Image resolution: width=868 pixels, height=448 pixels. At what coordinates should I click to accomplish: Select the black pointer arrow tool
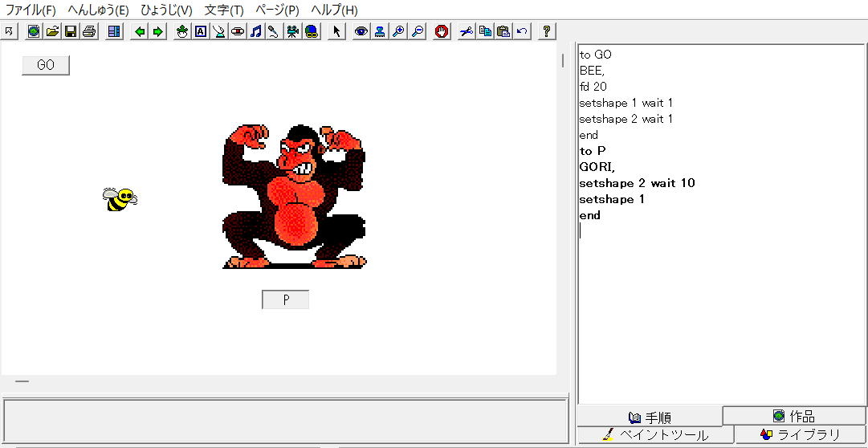(x=336, y=31)
